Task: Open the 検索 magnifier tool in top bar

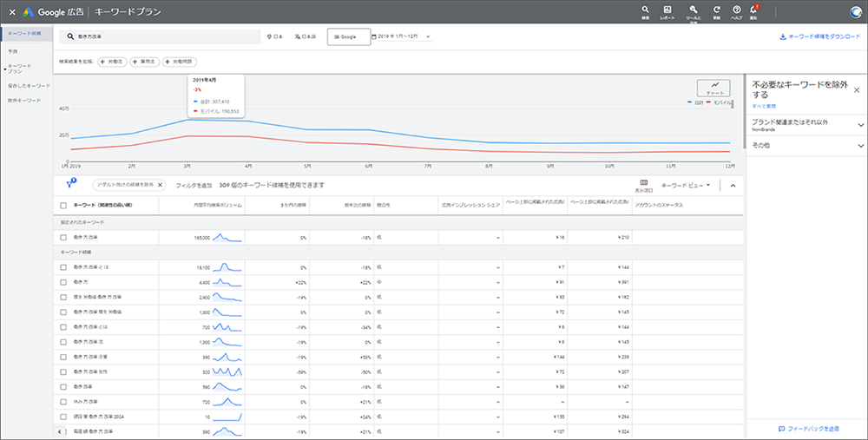Action: (x=646, y=10)
